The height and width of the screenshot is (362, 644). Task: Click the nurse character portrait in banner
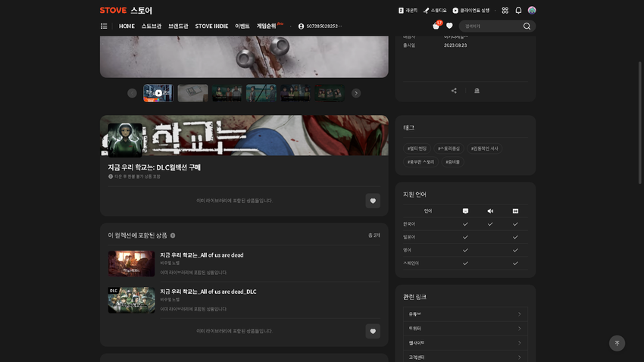[x=125, y=140]
